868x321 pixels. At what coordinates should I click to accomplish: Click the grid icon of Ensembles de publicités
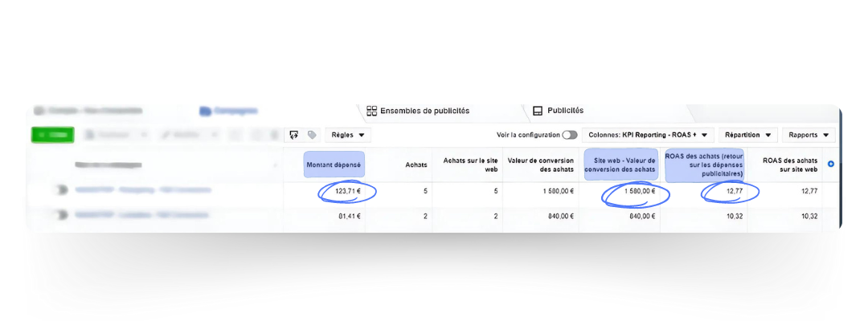click(x=371, y=111)
